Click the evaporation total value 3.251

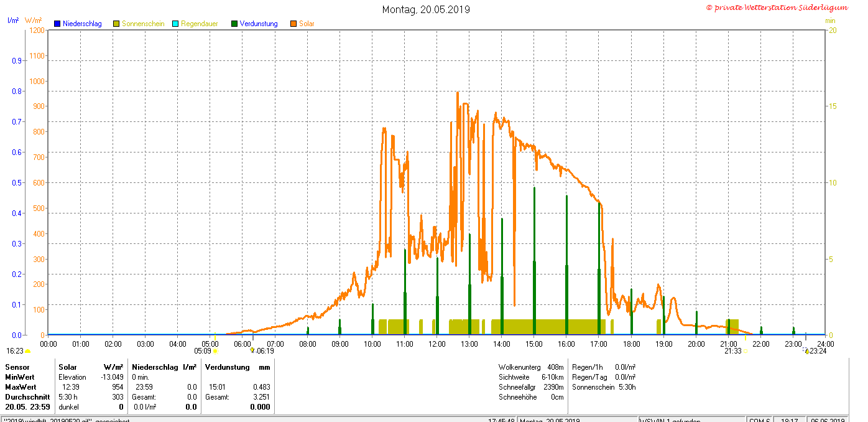[262, 397]
